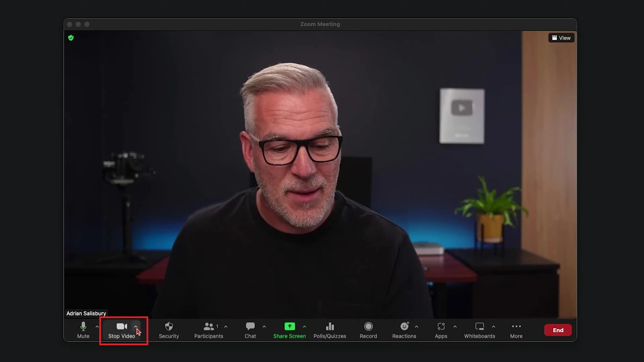Viewport: 644px width, 362px height.
Task: Start recording the meeting
Action: click(368, 330)
